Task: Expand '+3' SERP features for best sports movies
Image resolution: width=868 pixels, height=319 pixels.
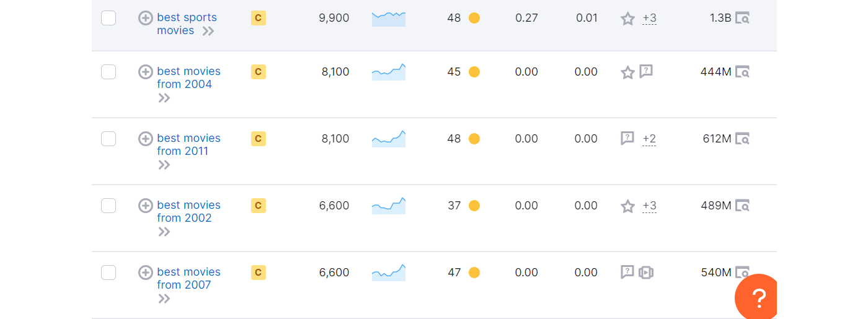Action: (x=649, y=19)
